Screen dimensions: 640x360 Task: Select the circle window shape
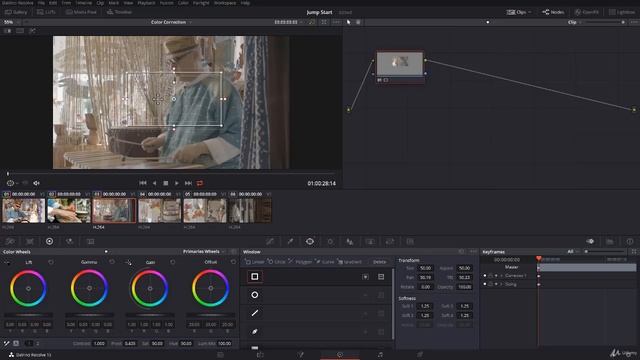pos(255,295)
